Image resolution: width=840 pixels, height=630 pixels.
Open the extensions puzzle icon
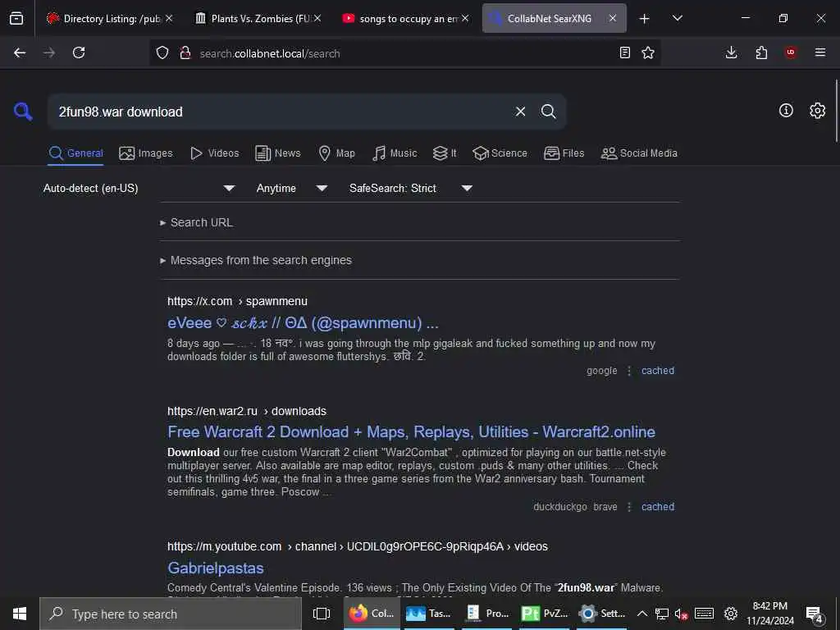point(761,52)
